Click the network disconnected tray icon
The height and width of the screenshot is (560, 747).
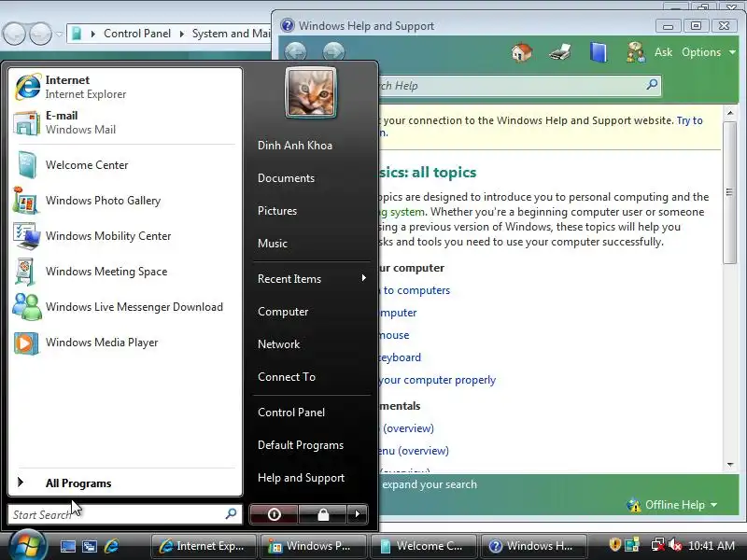(658, 545)
